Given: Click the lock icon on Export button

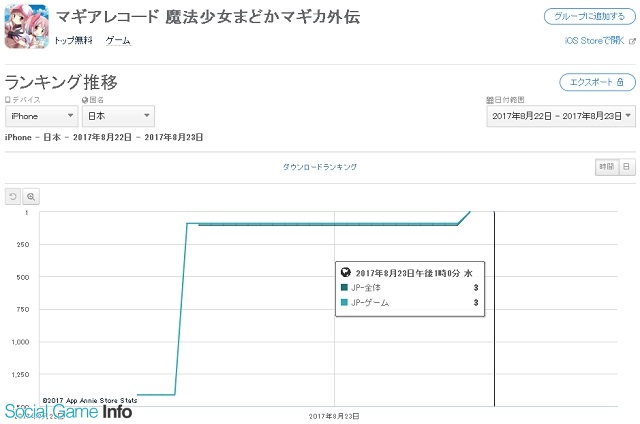Looking at the screenshot, I should 621,83.
